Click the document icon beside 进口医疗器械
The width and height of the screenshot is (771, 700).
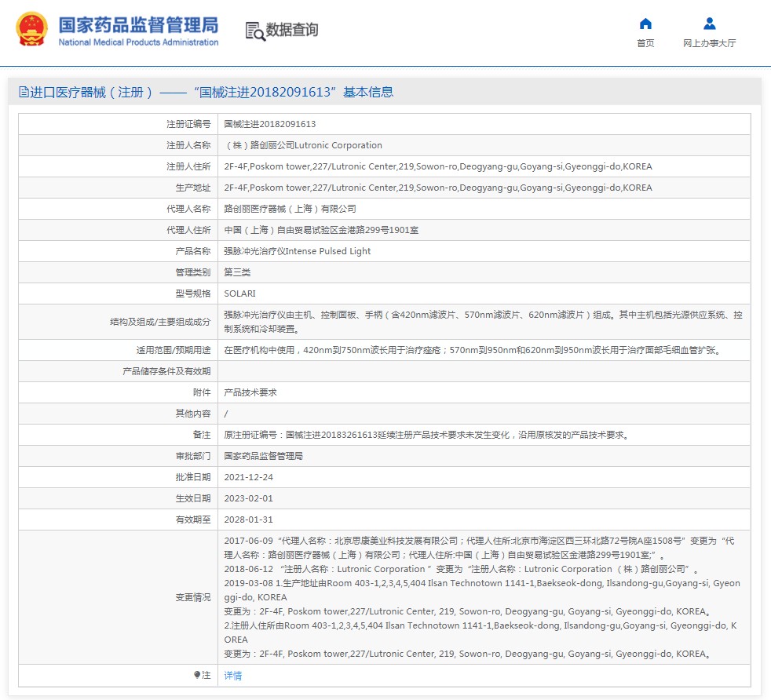click(23, 92)
